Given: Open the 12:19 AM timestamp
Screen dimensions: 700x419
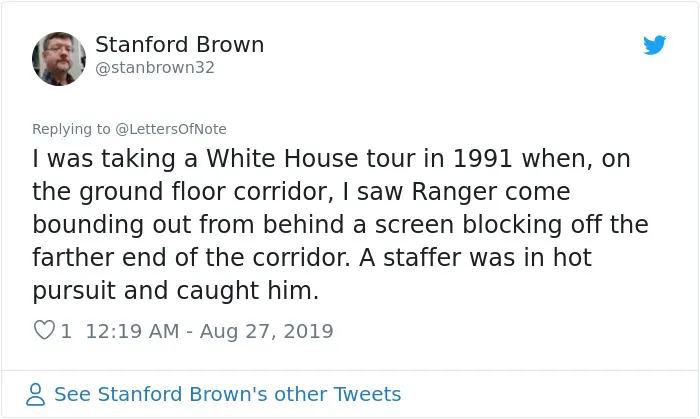Looking at the screenshot, I should [132, 331].
